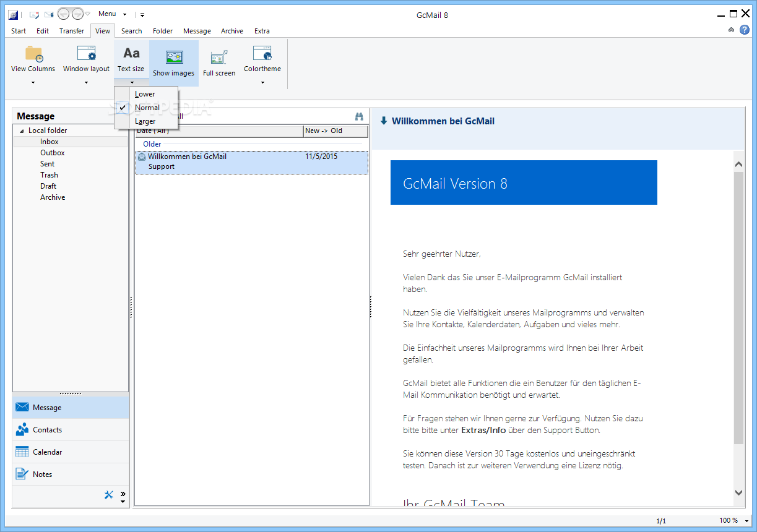Click the Older group header

(x=152, y=144)
